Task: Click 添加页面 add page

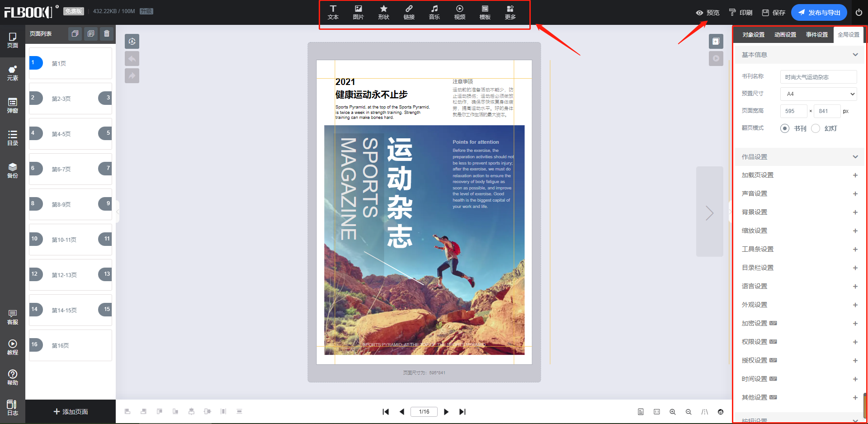Action: (71, 412)
